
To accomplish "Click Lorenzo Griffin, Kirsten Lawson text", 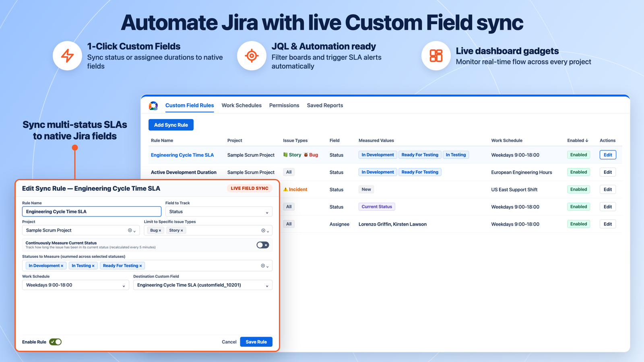I will pyautogui.click(x=392, y=224).
